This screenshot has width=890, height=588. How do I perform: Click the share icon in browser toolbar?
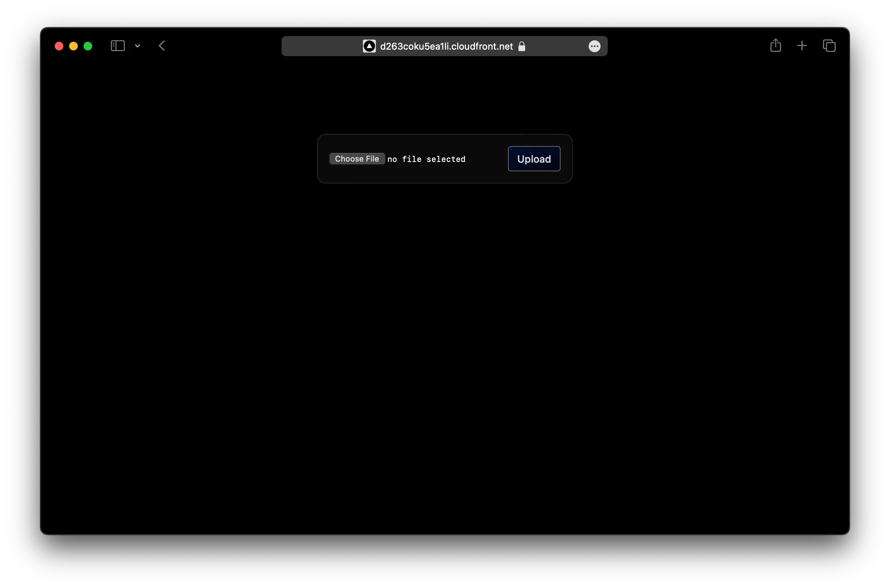tap(775, 45)
